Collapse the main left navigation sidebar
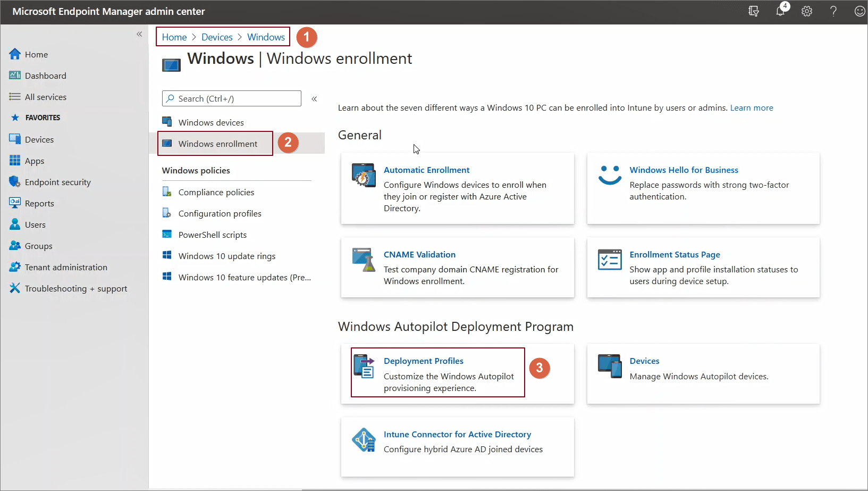This screenshot has width=868, height=491. [139, 34]
